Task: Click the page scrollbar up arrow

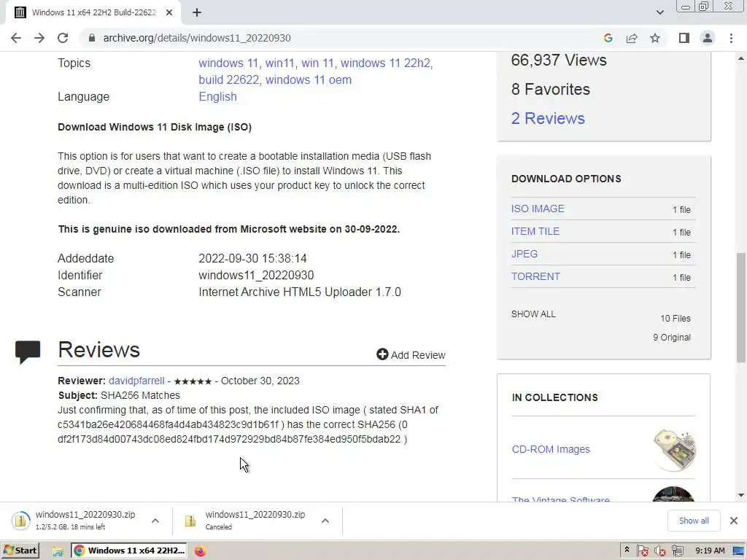Action: point(741,58)
